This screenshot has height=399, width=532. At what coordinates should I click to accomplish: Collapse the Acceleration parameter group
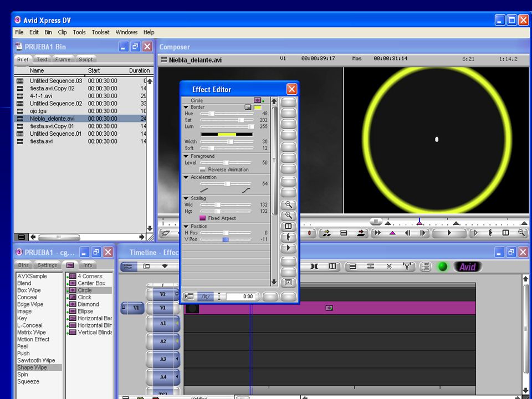click(186, 177)
